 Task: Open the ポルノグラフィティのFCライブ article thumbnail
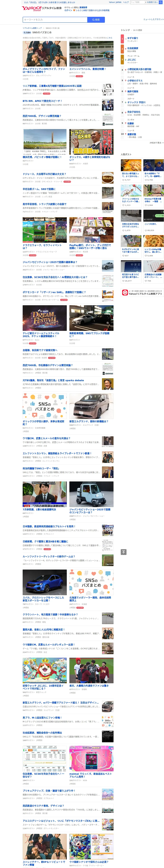click(x=45, y=54)
